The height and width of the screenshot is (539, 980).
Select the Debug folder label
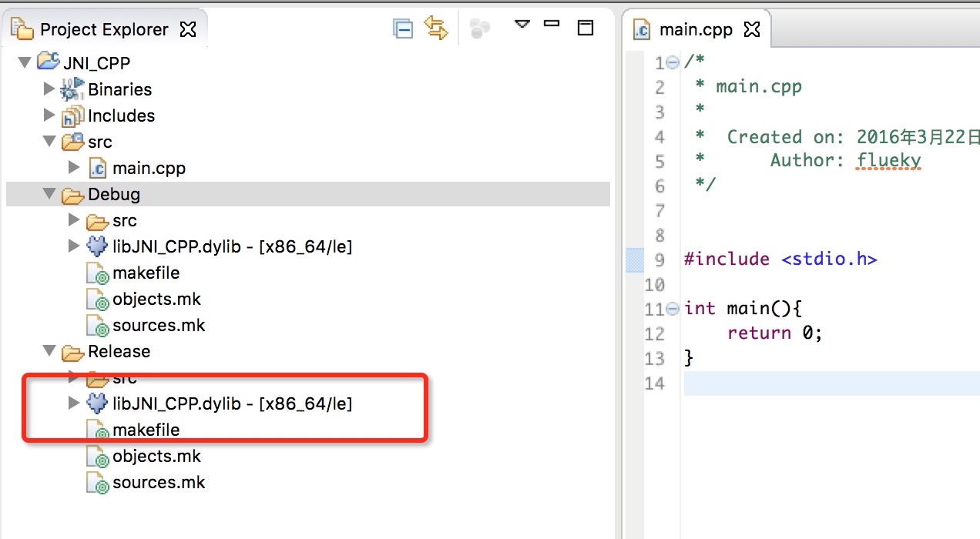pyautogui.click(x=113, y=194)
